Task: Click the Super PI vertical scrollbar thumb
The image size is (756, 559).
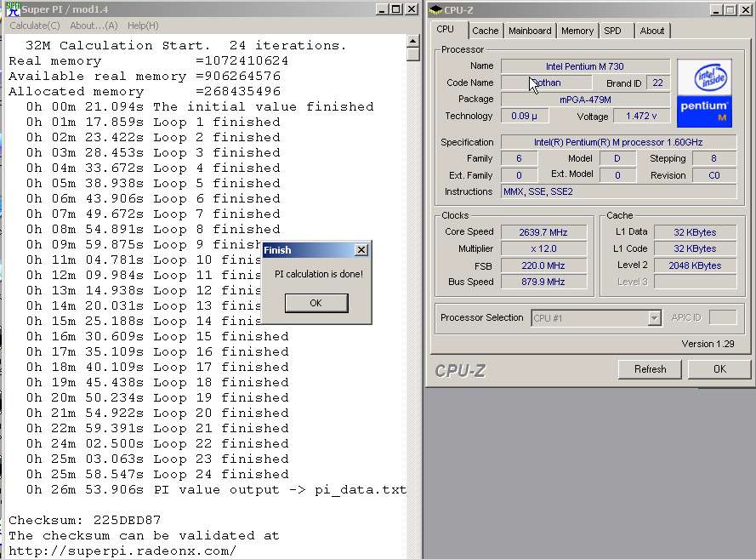Action: pyautogui.click(x=412, y=54)
